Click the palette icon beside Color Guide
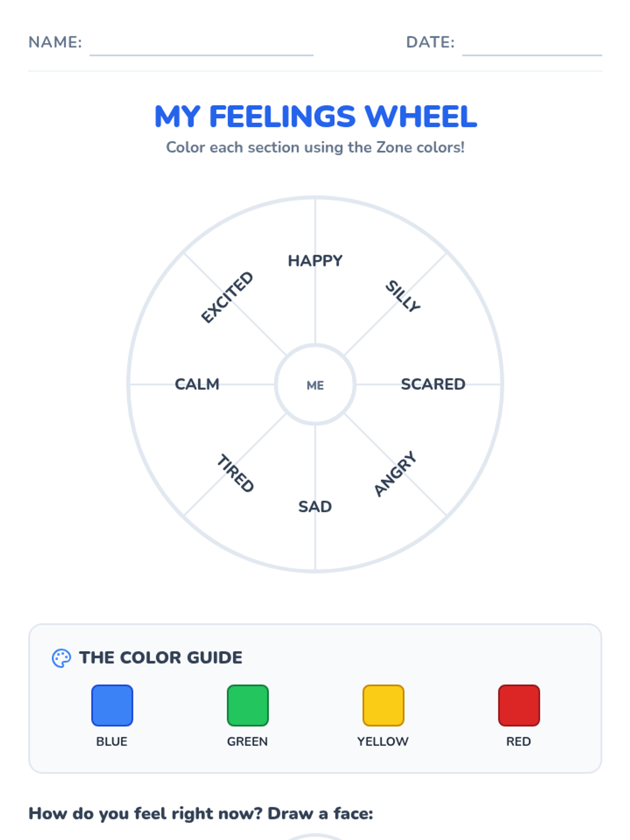 [x=61, y=658]
